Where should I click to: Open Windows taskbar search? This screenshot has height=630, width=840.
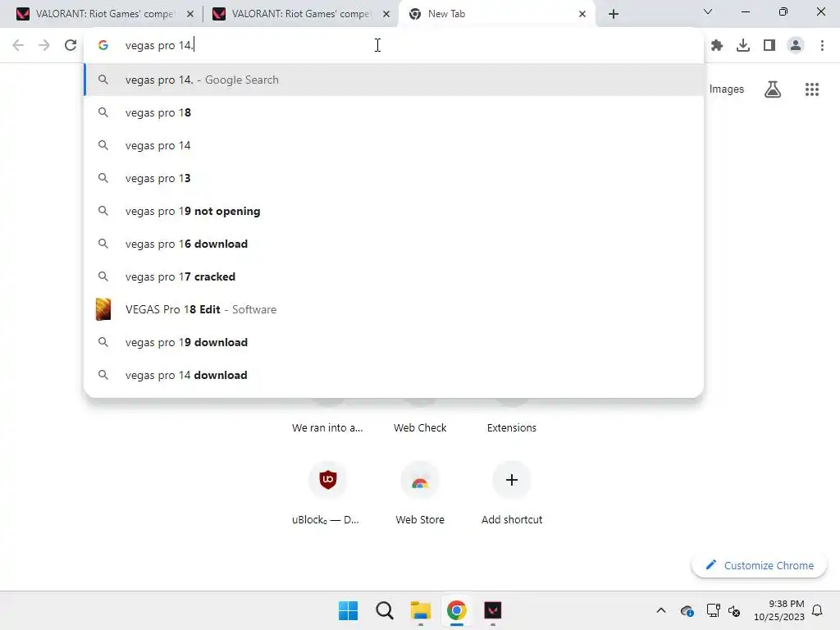tap(384, 610)
